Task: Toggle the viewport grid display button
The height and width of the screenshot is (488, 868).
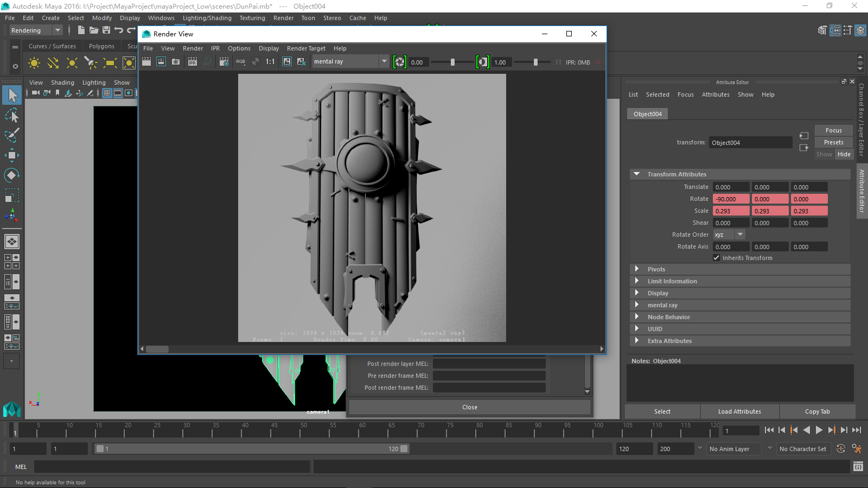Action: tap(107, 93)
